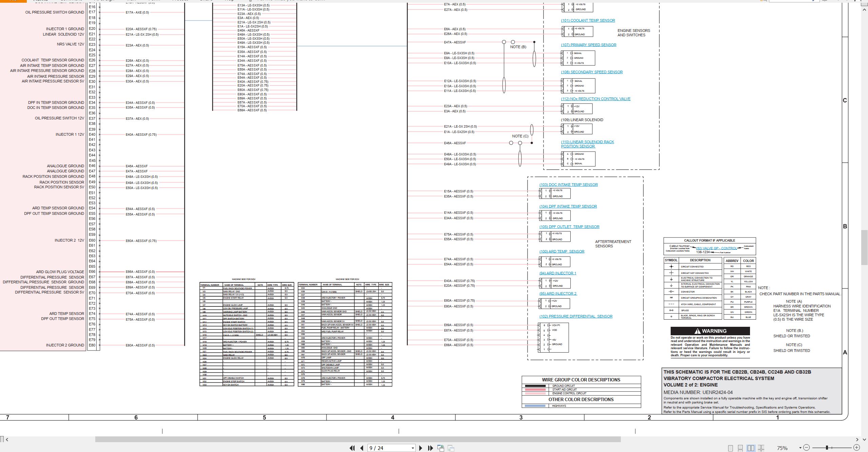
Task: Click the (109) LINEAR SOLENOID label
Action: coord(582,120)
